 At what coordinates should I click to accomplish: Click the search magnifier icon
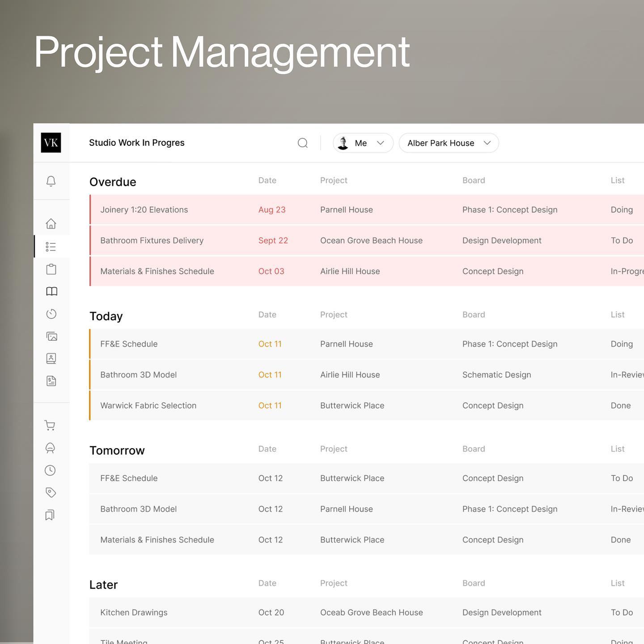303,143
